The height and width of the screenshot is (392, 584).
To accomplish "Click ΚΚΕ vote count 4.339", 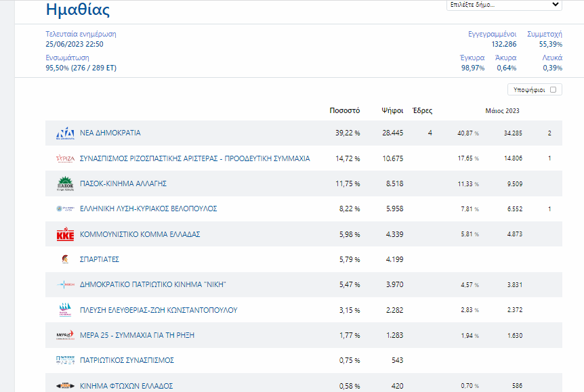I will pyautogui.click(x=395, y=234).
